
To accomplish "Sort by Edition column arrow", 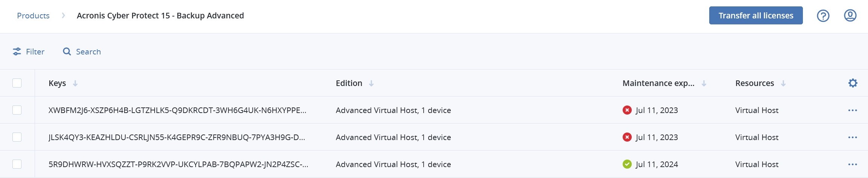I will (x=371, y=83).
